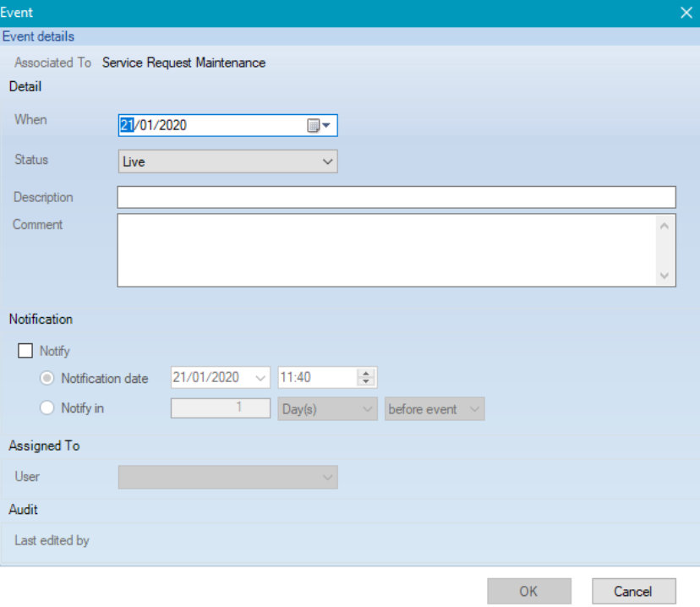Enable the Notify checkbox
The width and height of the screenshot is (700, 607).
25,351
